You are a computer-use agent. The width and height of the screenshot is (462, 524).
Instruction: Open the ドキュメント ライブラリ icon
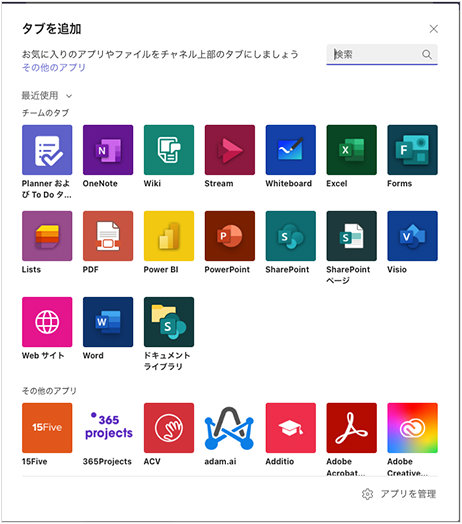coord(169,322)
